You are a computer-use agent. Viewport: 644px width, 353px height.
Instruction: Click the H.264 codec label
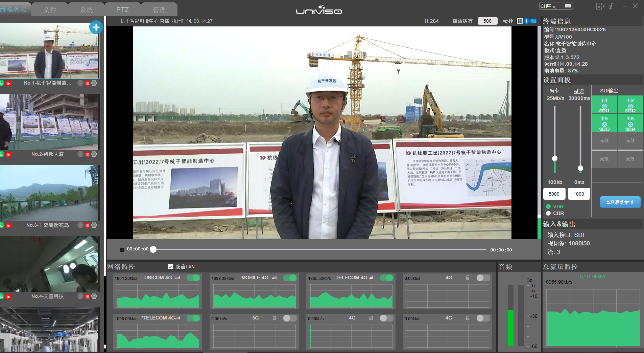point(432,21)
